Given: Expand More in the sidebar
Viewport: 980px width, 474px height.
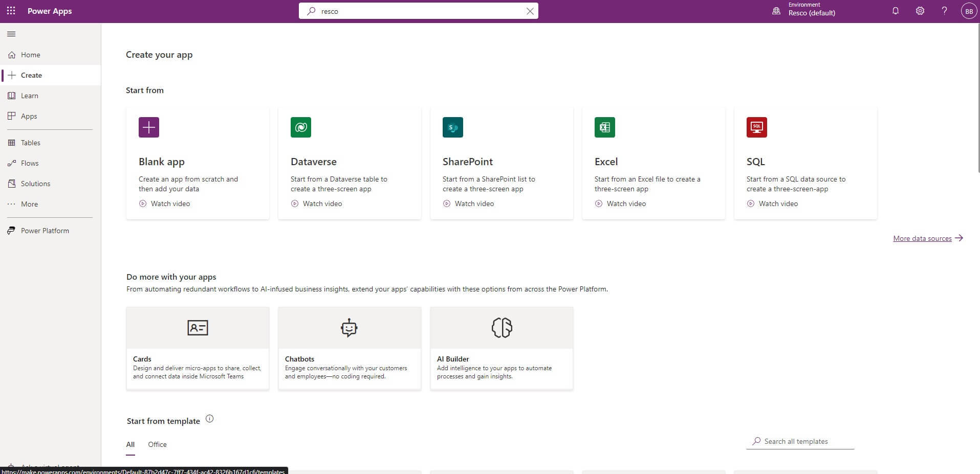Looking at the screenshot, I should [x=50, y=204].
